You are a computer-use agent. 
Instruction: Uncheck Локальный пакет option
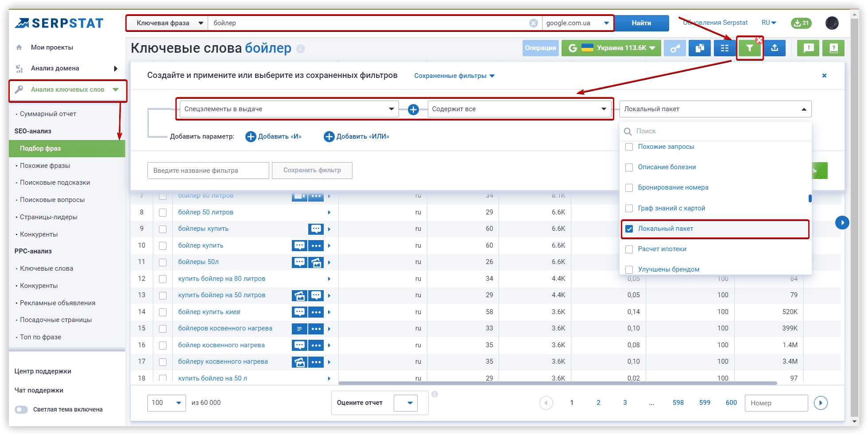[x=629, y=229]
